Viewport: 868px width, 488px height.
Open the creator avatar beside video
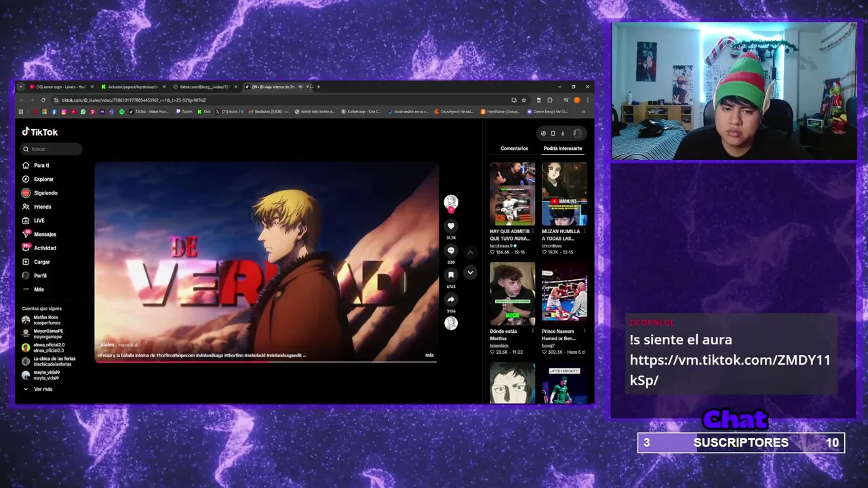coord(451,202)
